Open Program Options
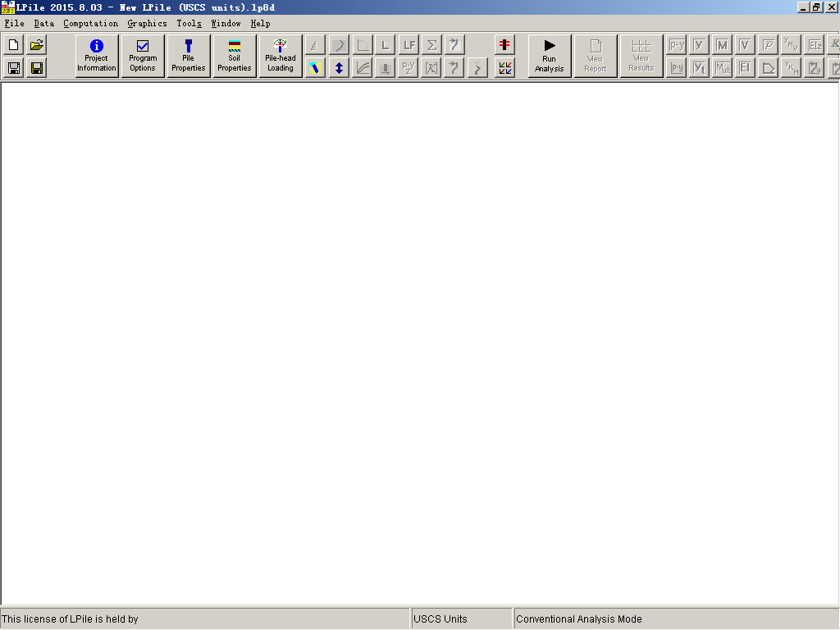 tap(143, 57)
